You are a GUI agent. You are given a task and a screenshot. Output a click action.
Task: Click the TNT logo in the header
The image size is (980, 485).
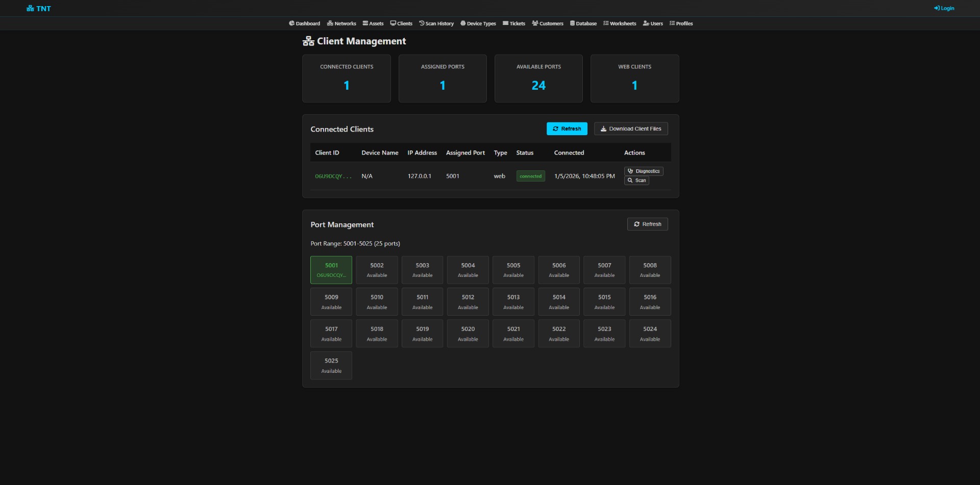pos(39,8)
